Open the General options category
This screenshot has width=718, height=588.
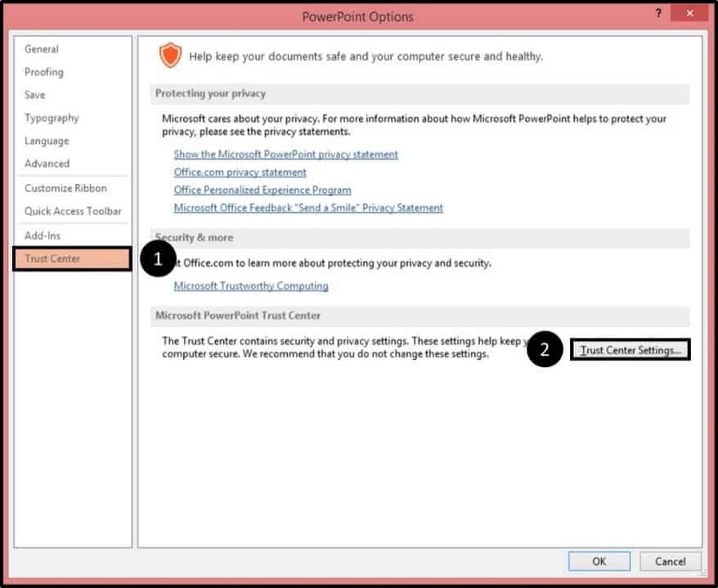pos(42,49)
